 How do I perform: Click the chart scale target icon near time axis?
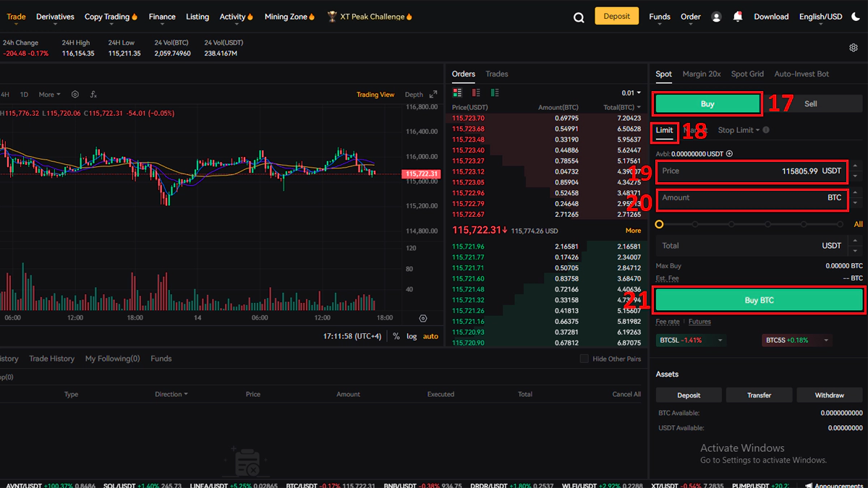(x=423, y=318)
